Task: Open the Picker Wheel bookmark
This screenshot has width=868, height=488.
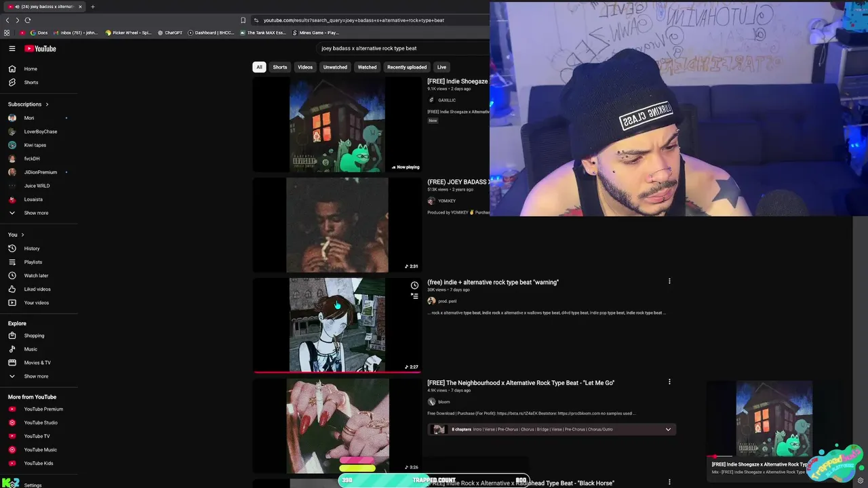Action: click(129, 33)
